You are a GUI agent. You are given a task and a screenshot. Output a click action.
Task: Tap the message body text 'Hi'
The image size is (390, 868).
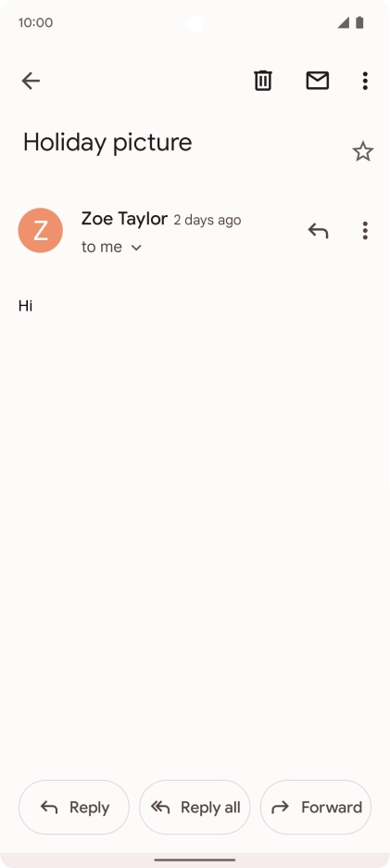click(25, 306)
